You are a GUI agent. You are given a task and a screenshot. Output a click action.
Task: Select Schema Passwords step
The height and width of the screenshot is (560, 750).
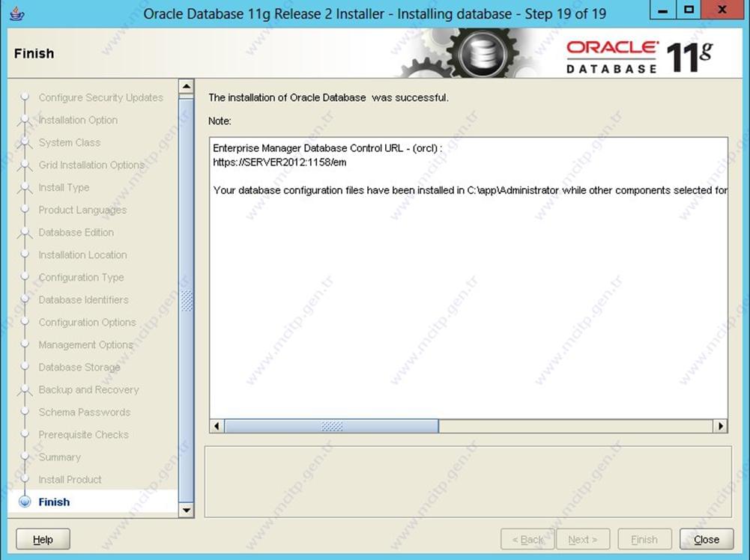pos(84,412)
